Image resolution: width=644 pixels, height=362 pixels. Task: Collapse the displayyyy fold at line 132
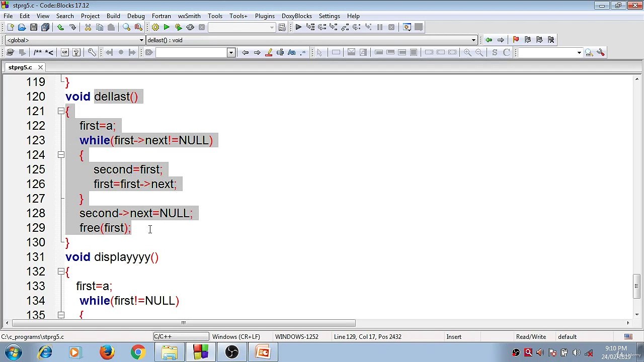(61, 271)
